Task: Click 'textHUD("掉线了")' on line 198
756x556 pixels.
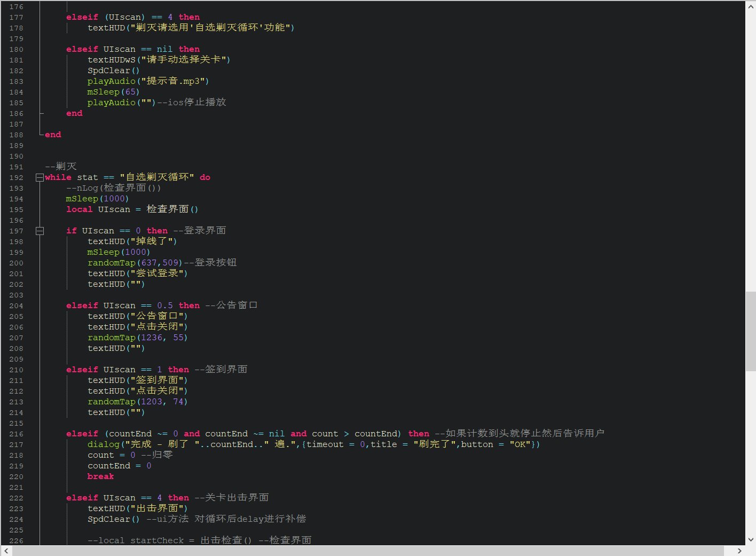Action: 132,241
